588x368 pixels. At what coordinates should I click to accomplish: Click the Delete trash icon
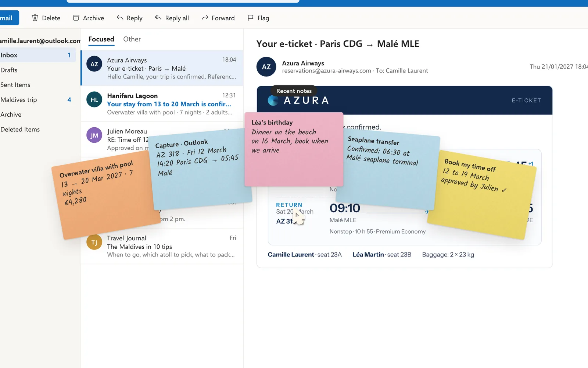[35, 18]
